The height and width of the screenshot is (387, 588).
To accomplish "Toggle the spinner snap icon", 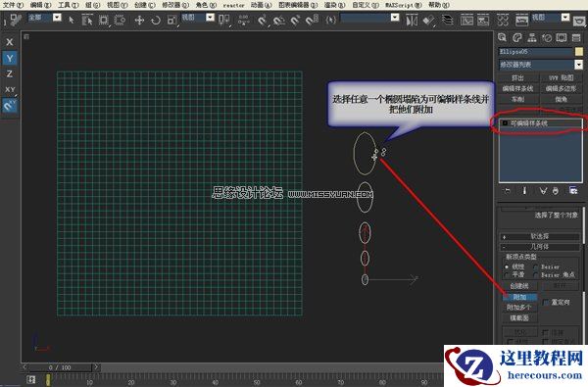I will [312, 20].
